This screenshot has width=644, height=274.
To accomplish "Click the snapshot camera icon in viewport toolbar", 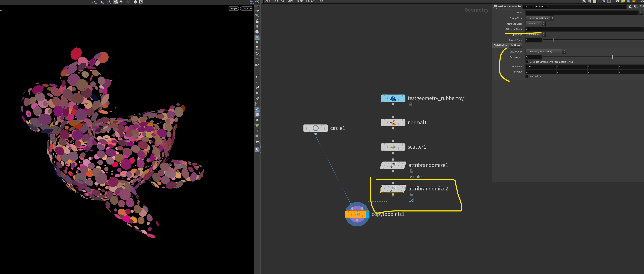I will pos(135,2).
